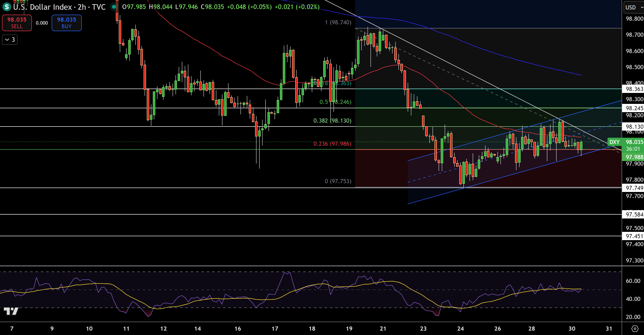
Task: Select the 0.5 (98.246) Fibonacci label
Action: [x=335, y=102]
